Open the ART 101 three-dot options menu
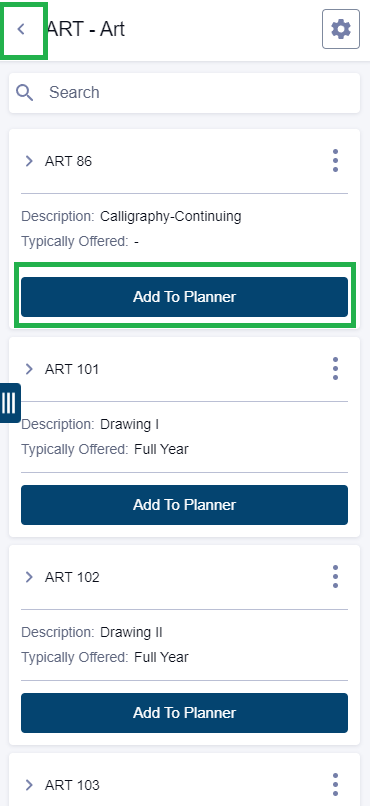Image resolution: width=370 pixels, height=806 pixels. tap(335, 369)
